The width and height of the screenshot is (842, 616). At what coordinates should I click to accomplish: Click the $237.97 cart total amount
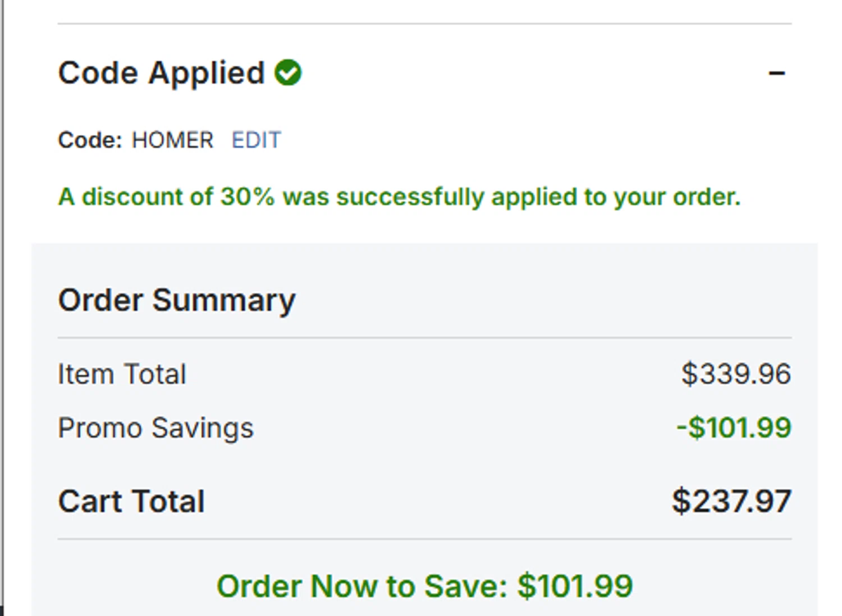click(x=731, y=501)
